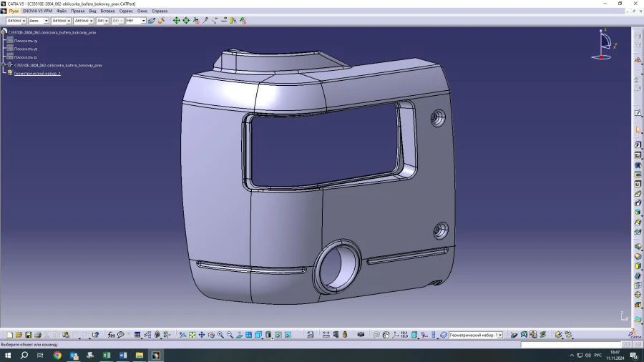The width and height of the screenshot is (644, 362).
Task: Open the Вставка menu
Action: pos(107,11)
